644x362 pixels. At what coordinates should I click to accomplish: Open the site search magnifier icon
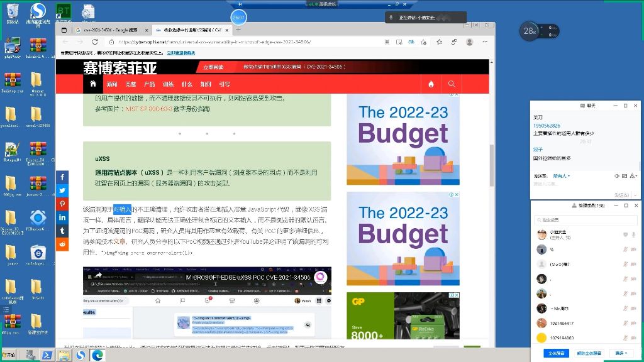452,84
